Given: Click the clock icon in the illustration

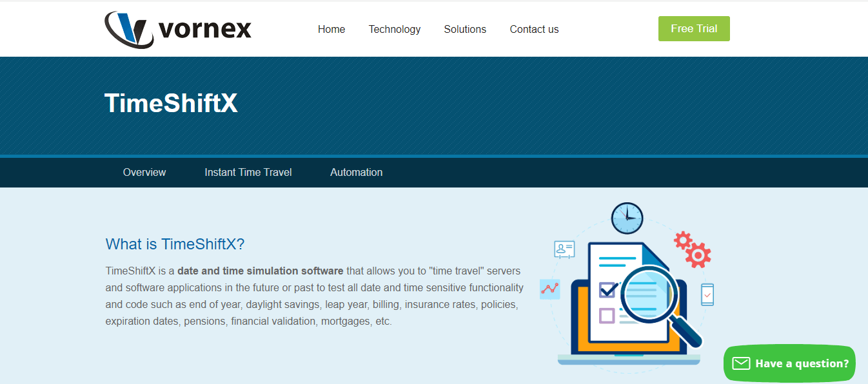Looking at the screenshot, I should pyautogui.click(x=627, y=218).
